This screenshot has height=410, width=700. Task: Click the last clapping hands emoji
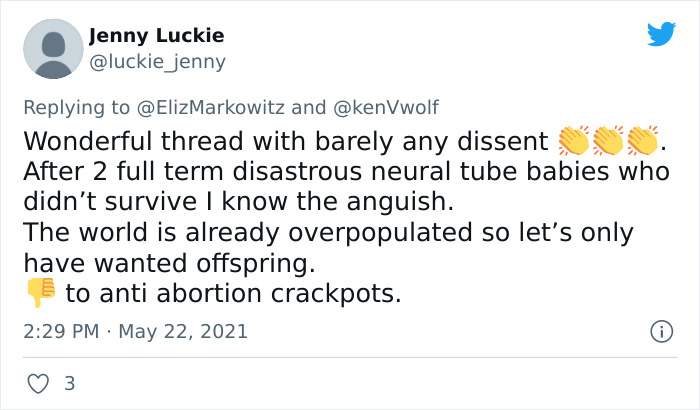click(642, 141)
